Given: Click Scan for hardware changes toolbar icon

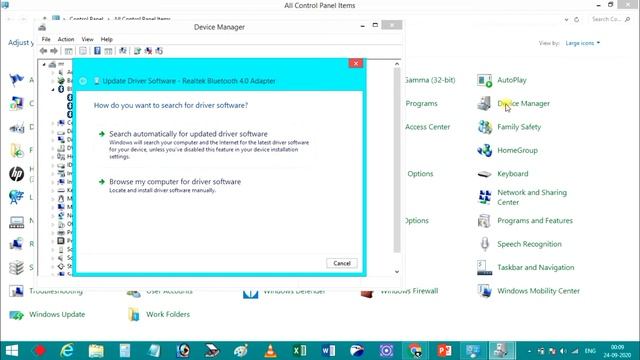Looking at the screenshot, I should (122, 51).
